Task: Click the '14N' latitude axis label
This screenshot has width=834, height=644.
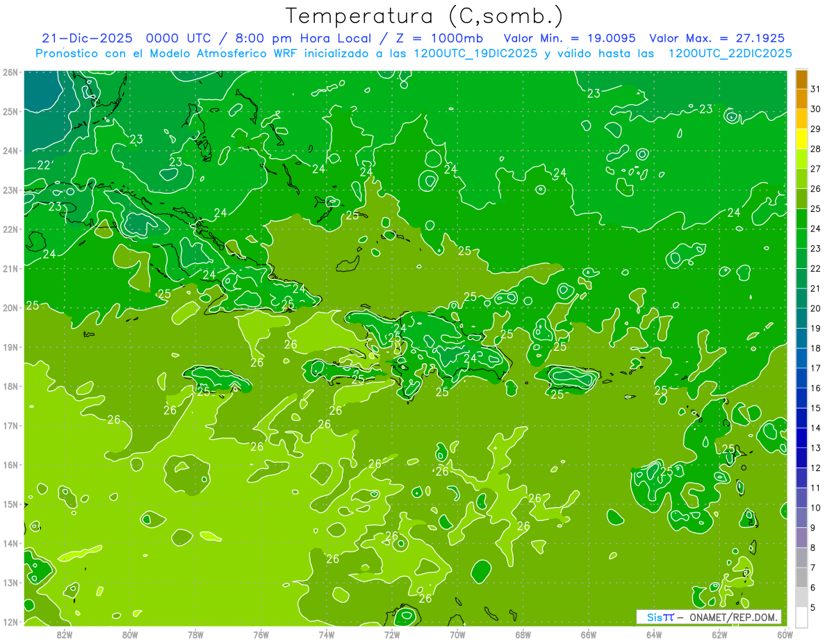Action: tap(10, 543)
